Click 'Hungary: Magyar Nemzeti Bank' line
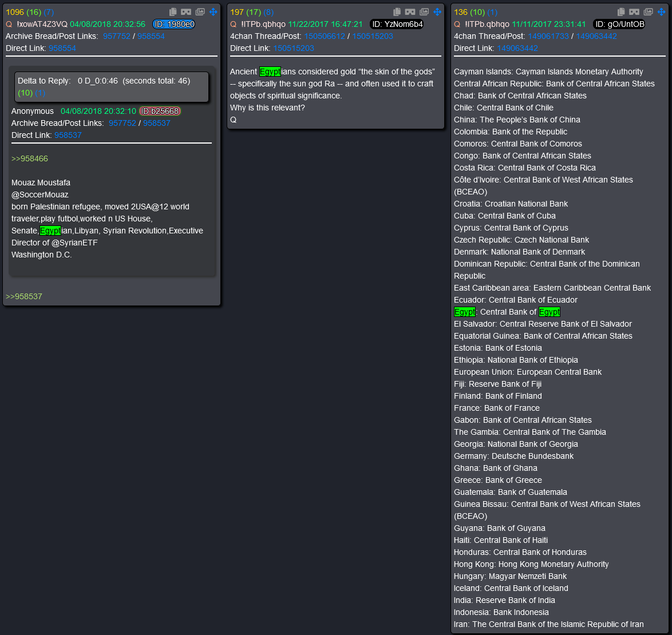 click(x=510, y=576)
